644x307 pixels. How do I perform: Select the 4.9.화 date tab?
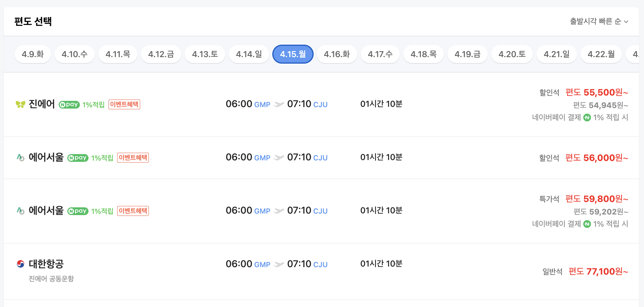[x=33, y=54]
